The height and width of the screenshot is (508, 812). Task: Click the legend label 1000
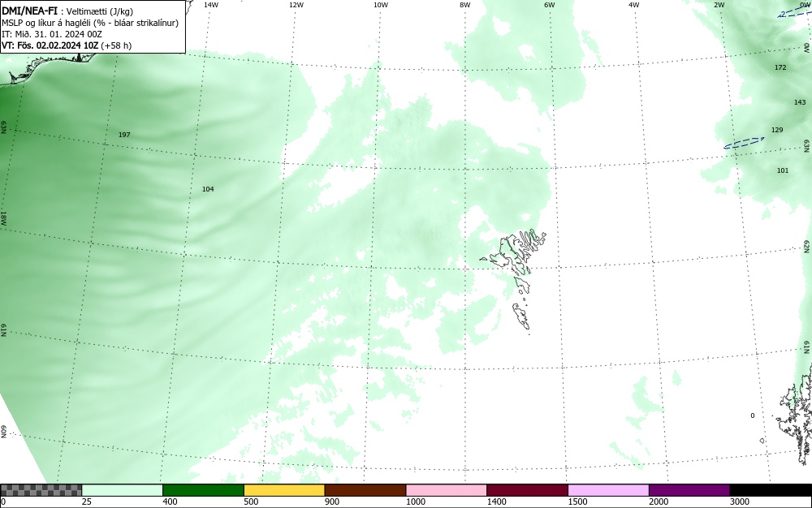tap(415, 502)
